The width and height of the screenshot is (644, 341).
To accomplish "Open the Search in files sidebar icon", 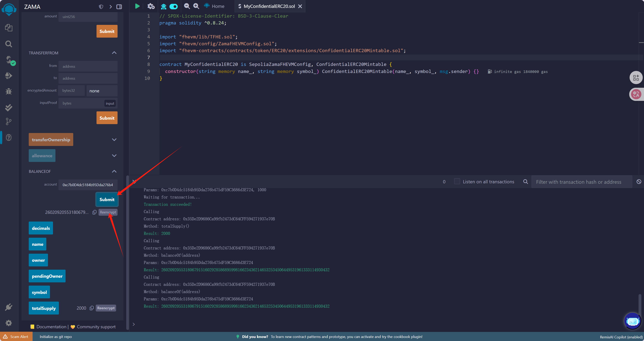I will pos(9,44).
